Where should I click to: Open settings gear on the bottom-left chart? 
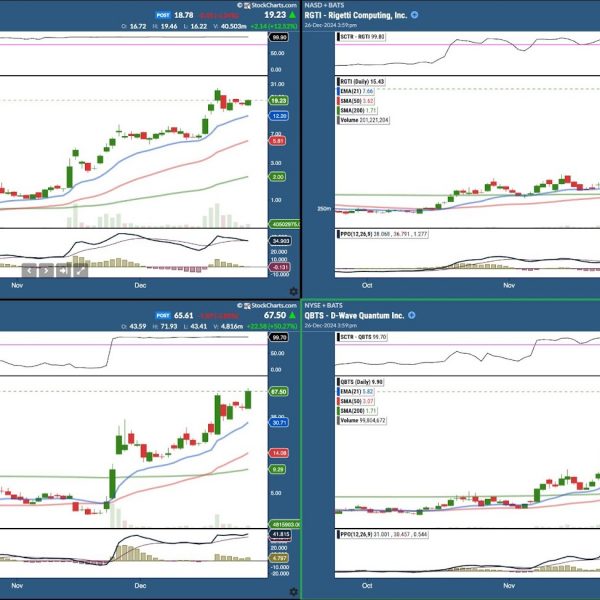pyautogui.click(x=293, y=592)
